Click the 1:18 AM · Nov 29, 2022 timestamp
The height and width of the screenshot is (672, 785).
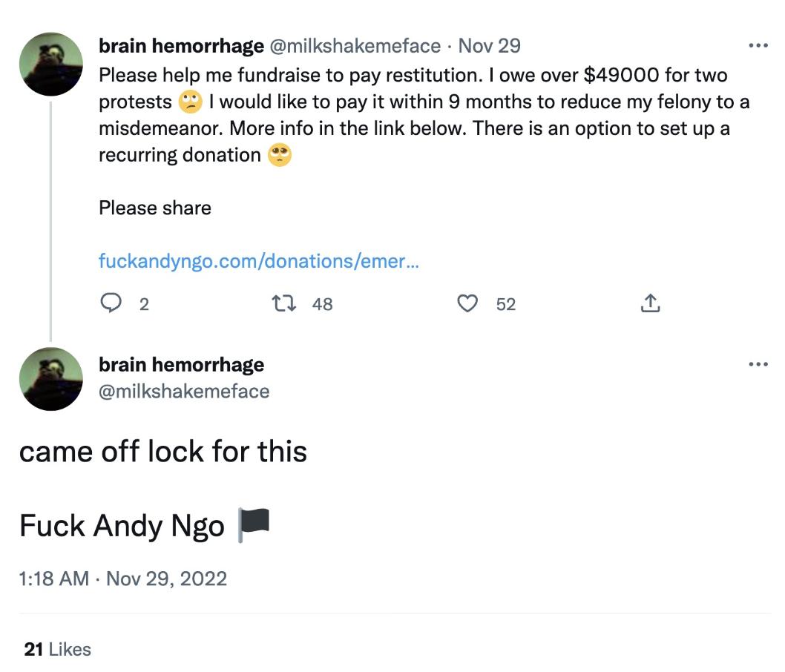click(x=122, y=579)
